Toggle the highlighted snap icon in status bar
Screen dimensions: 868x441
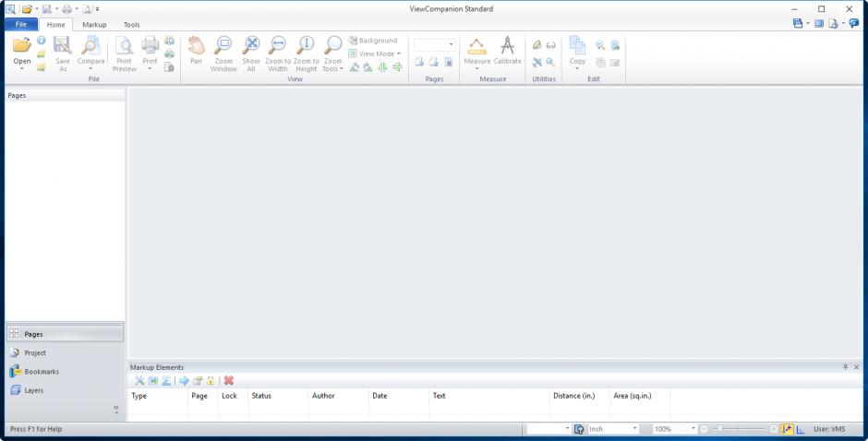point(787,429)
